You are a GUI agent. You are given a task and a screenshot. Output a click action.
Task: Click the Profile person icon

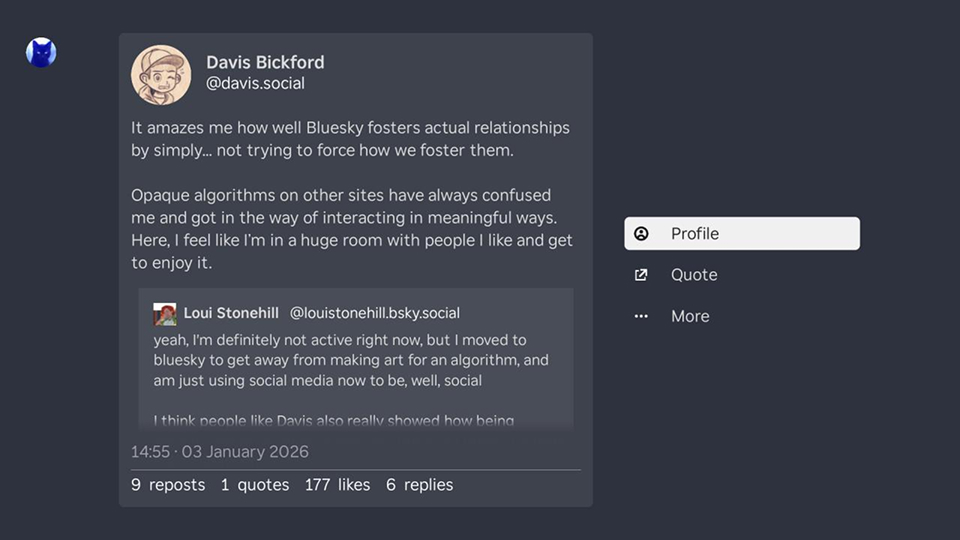pos(642,234)
